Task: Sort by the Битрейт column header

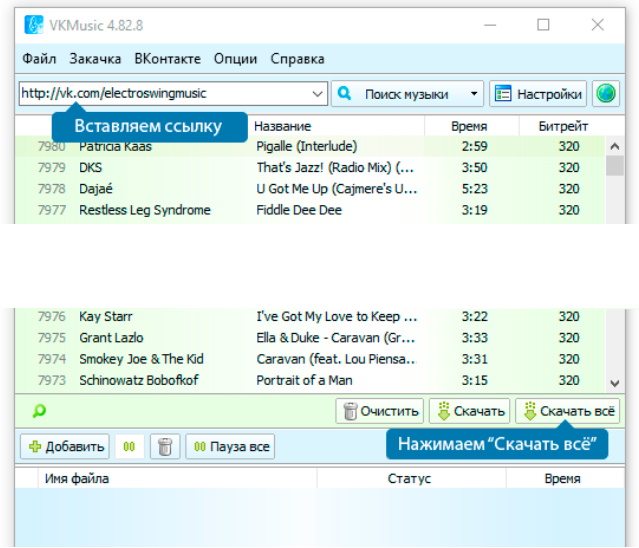Action: pos(562,126)
